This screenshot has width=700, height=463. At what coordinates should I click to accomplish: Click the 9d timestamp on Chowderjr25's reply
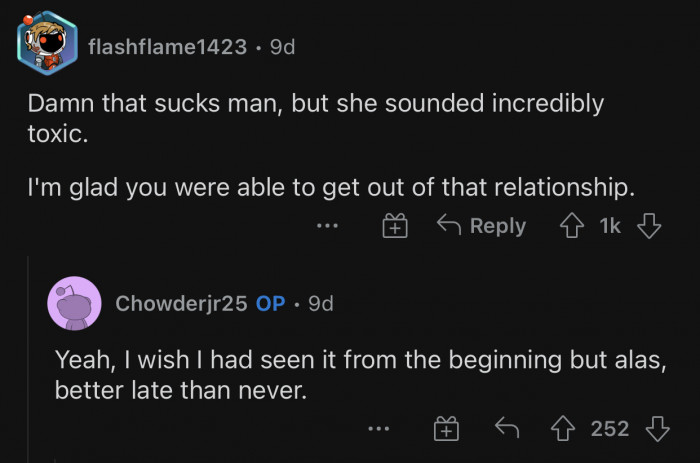click(x=320, y=303)
